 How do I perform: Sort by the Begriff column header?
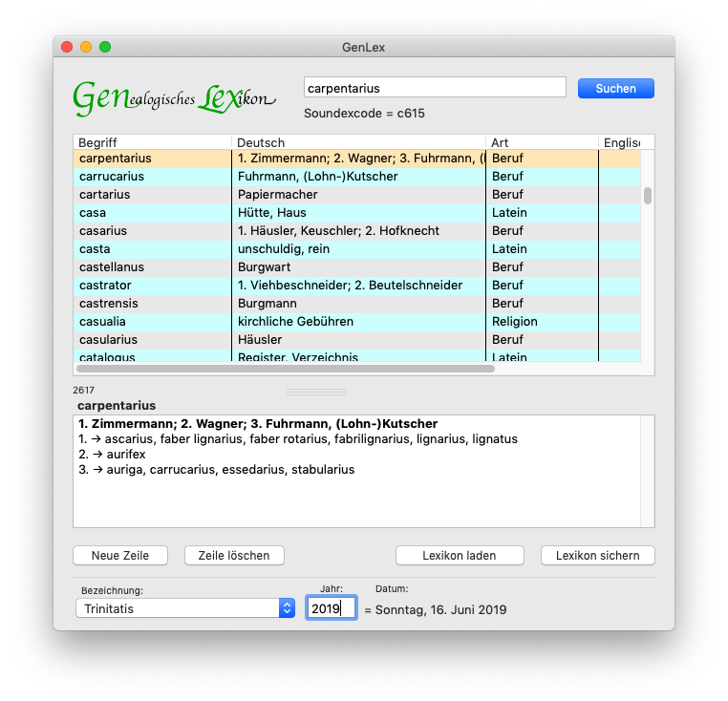pos(152,142)
